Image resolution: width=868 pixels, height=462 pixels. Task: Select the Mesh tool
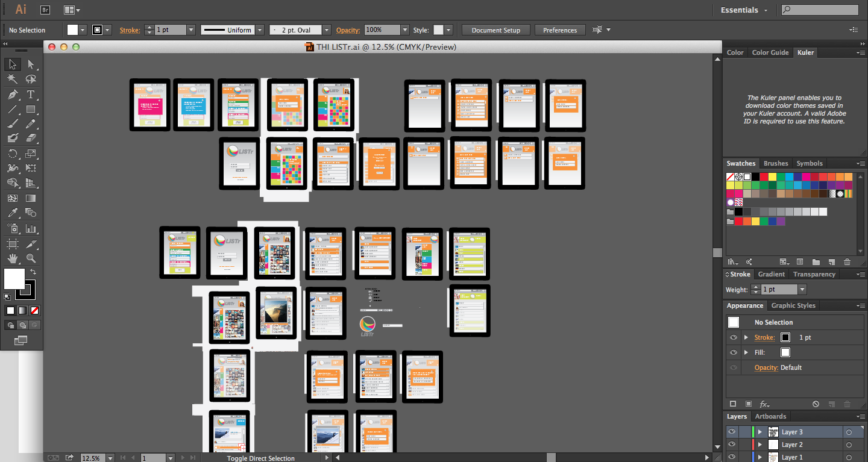(13, 198)
